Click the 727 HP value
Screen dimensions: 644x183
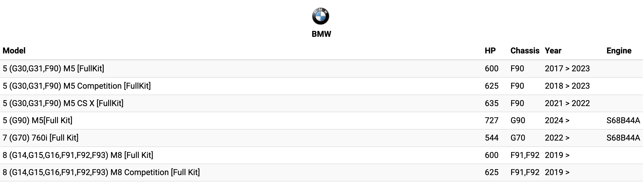pos(491,120)
